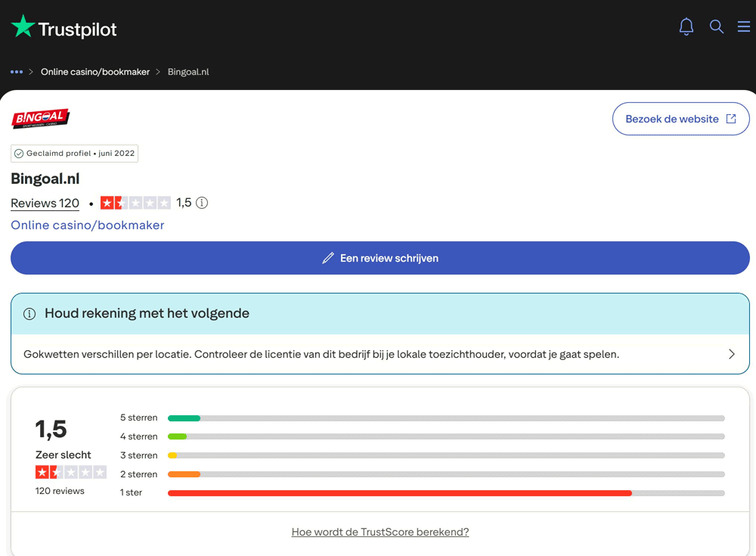
Task: Click the info icon in Houd rekening banner
Action: tap(29, 314)
